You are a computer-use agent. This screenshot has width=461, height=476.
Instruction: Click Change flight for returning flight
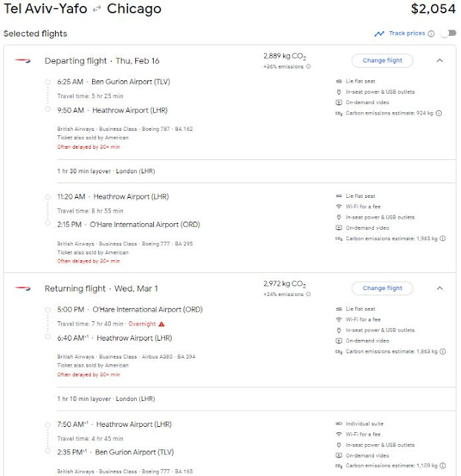pyautogui.click(x=382, y=288)
